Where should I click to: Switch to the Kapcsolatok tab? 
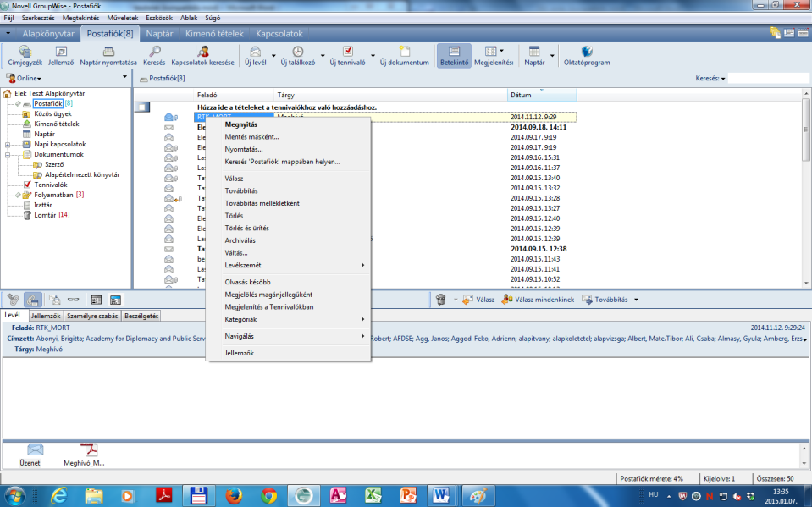(279, 34)
